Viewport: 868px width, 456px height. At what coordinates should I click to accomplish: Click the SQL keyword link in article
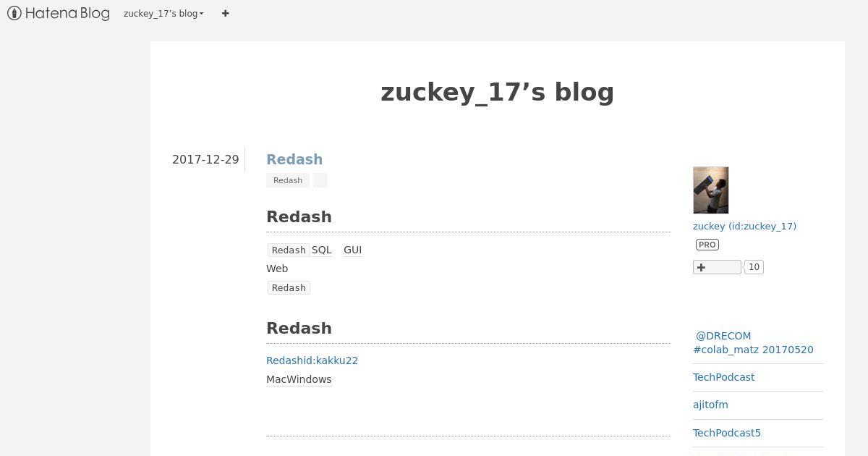pos(322,250)
